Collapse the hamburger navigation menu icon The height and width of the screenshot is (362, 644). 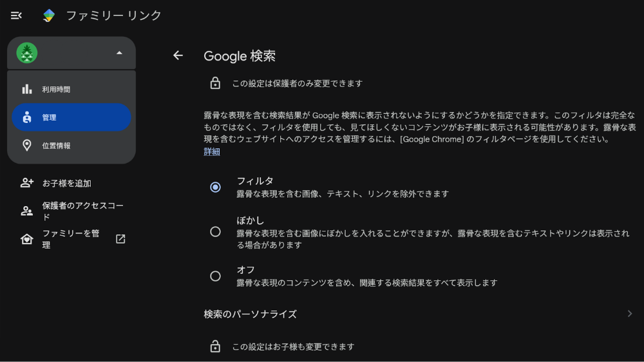[16, 15]
